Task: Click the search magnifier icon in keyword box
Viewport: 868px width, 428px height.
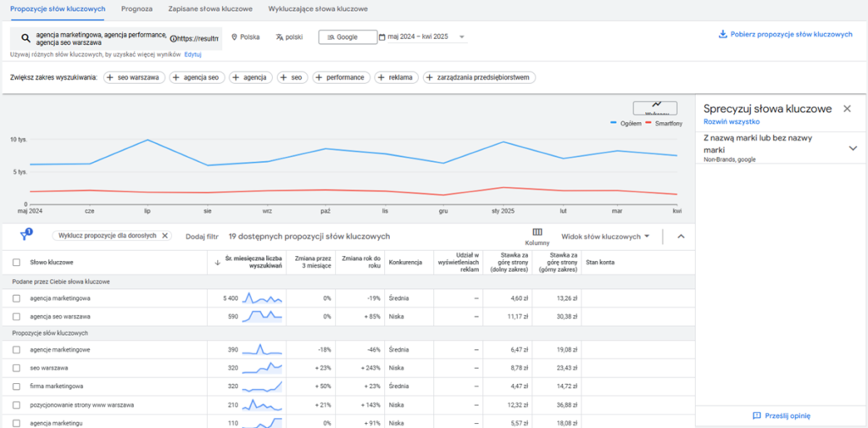Action: coord(25,38)
